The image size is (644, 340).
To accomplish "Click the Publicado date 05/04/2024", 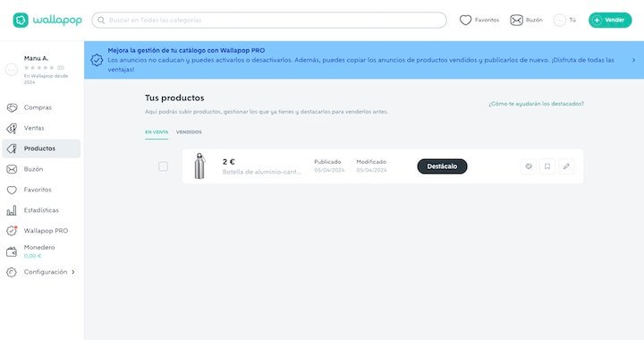I will (x=329, y=170).
